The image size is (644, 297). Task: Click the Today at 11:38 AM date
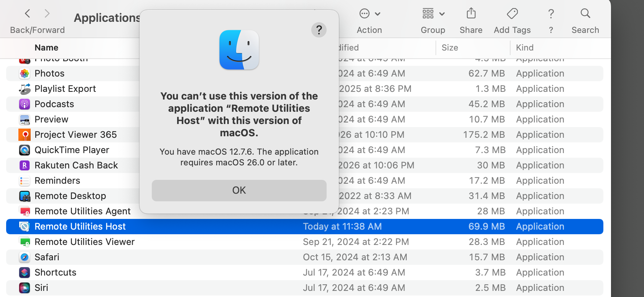(342, 227)
